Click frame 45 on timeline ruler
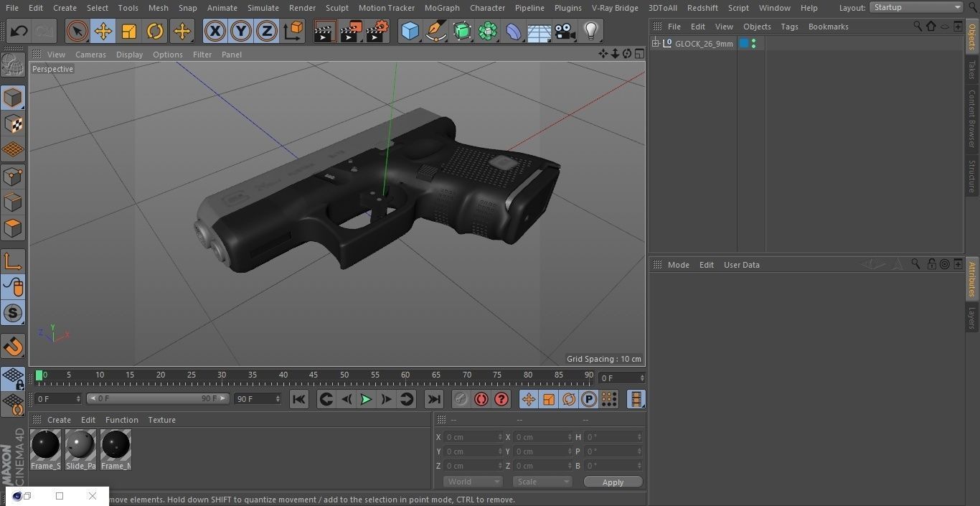Screen dimensions: 980x506 [314, 375]
